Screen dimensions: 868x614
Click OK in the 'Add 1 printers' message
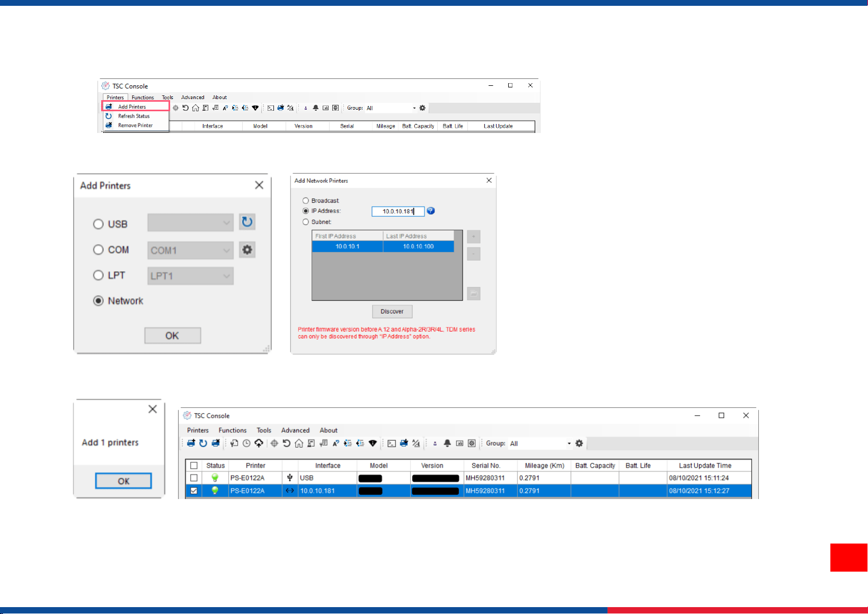(x=123, y=481)
